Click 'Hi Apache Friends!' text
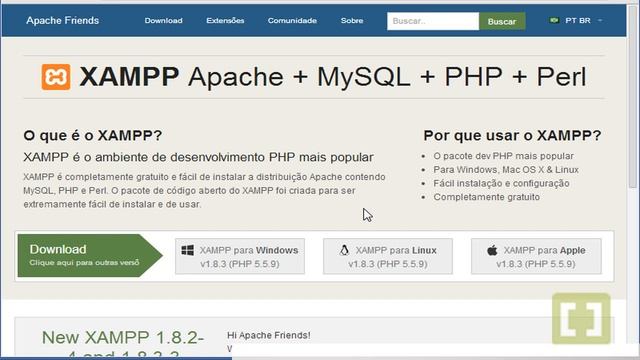This screenshot has width=640, height=360. (x=269, y=335)
